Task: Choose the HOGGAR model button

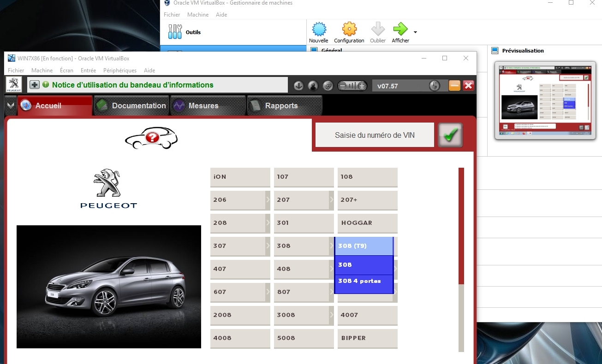Action: click(368, 223)
